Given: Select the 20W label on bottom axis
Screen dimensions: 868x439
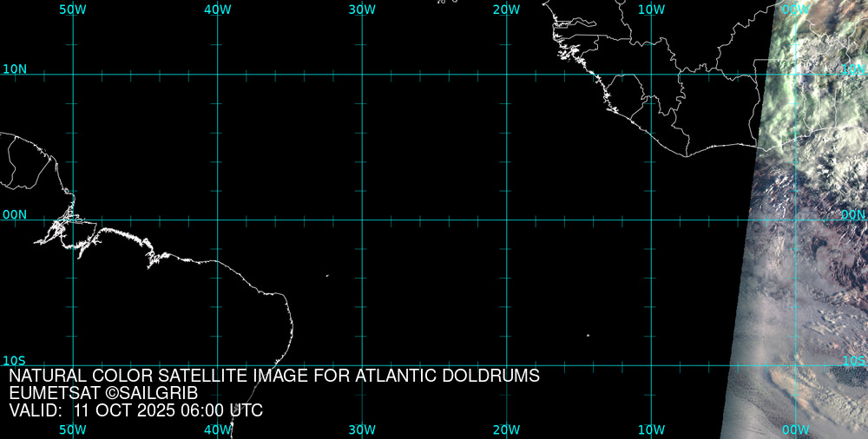Looking at the screenshot, I should click(507, 429).
